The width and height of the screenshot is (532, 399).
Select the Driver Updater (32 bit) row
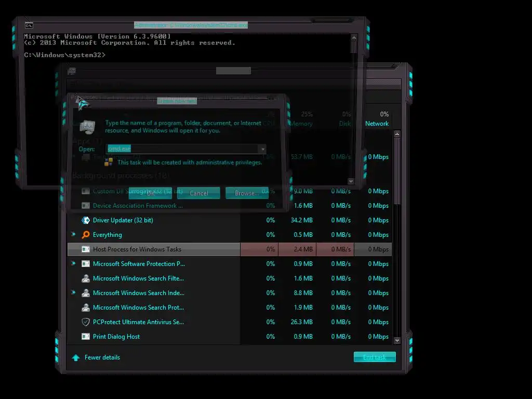[x=230, y=220]
